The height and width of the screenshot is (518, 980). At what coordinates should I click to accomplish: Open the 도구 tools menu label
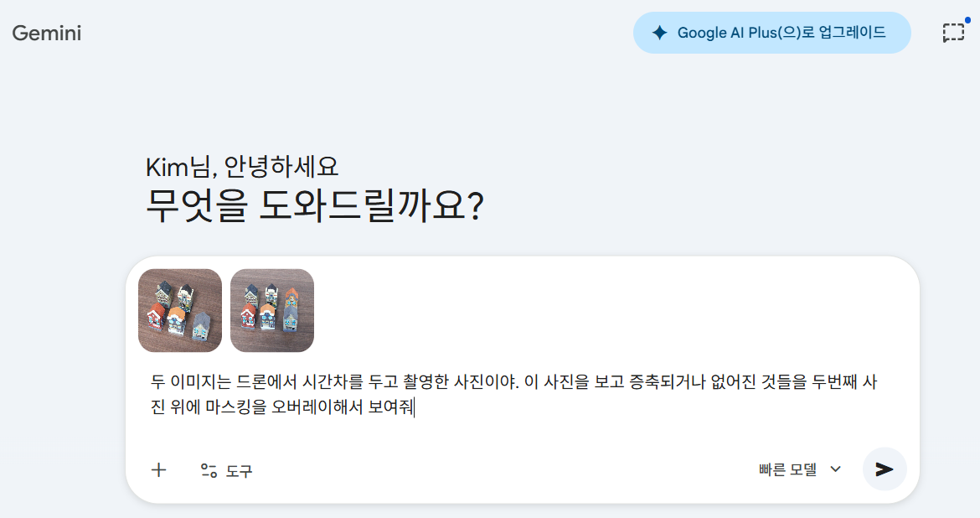point(239,471)
